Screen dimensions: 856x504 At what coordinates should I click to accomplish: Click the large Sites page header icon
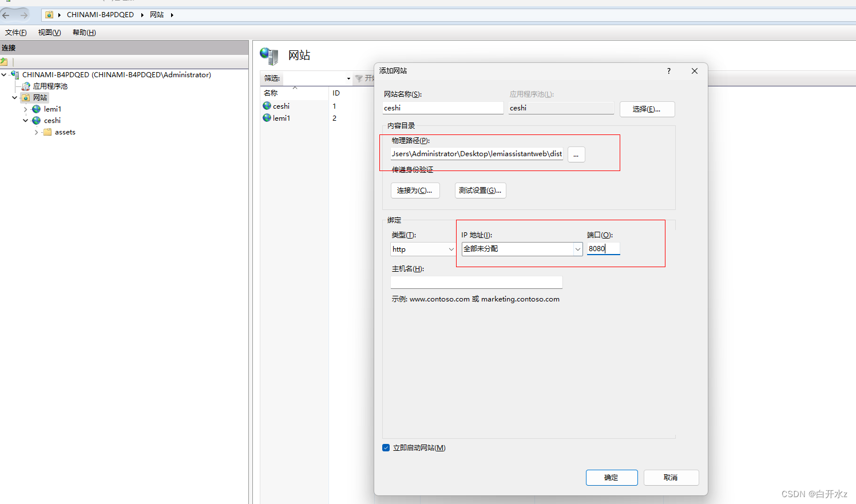(270, 55)
